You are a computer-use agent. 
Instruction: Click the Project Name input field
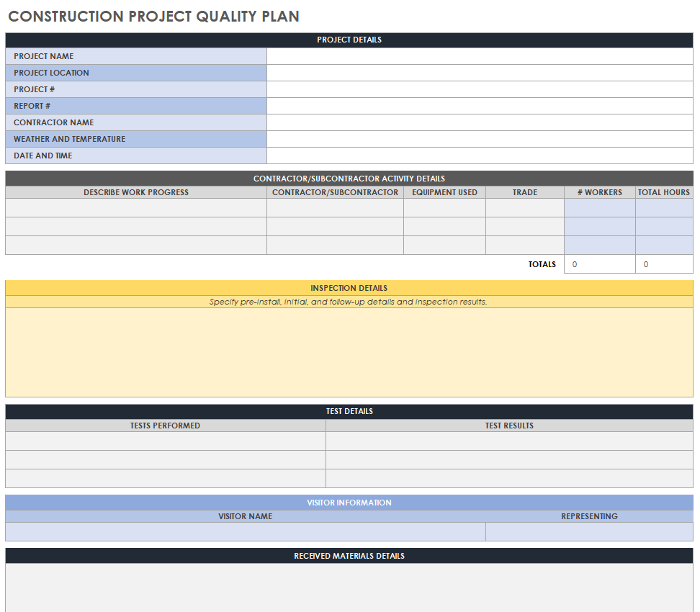coord(480,56)
